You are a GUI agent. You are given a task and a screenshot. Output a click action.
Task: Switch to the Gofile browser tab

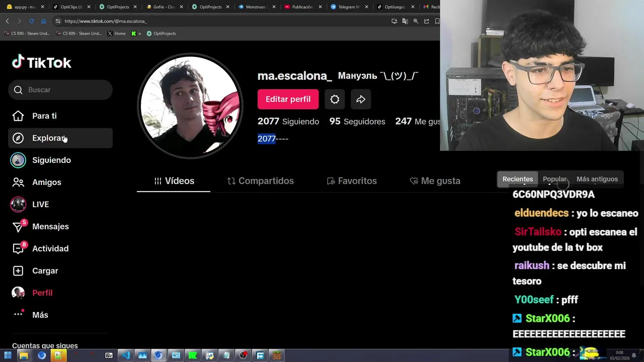(164, 7)
